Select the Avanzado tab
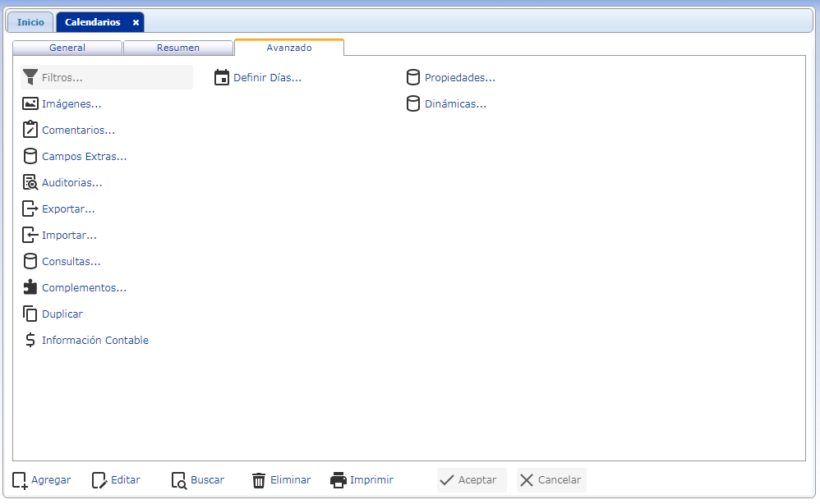Screen dimensions: 820x504 pyautogui.click(x=289, y=48)
